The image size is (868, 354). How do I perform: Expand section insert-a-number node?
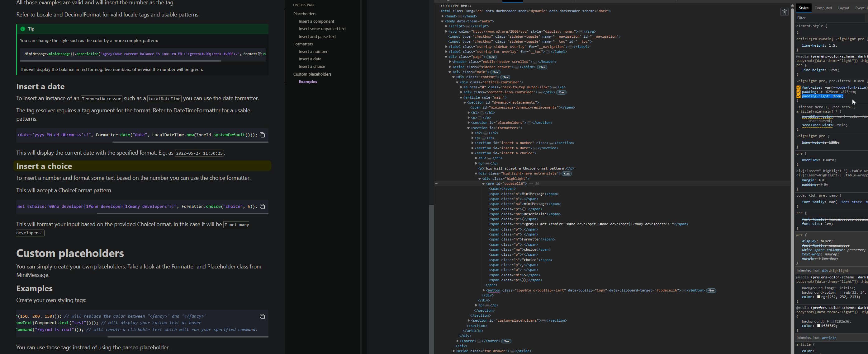(472, 143)
